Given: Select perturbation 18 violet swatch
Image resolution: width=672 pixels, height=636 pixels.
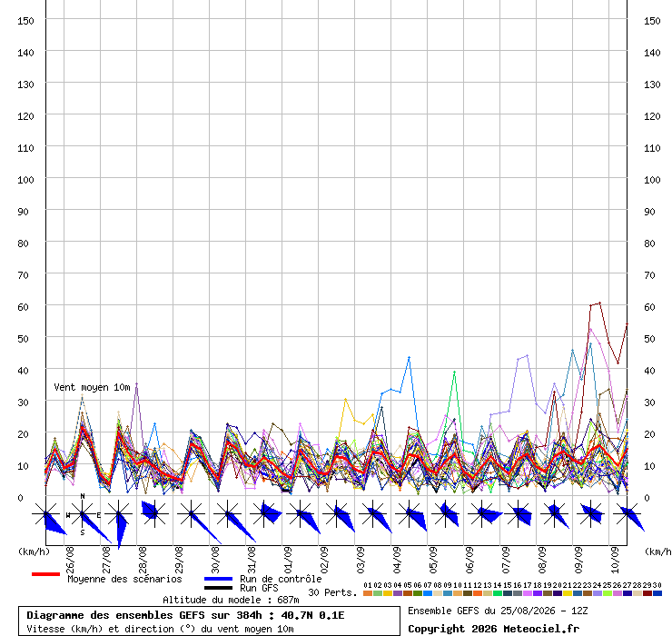Looking at the screenshot, I should 538,593.
